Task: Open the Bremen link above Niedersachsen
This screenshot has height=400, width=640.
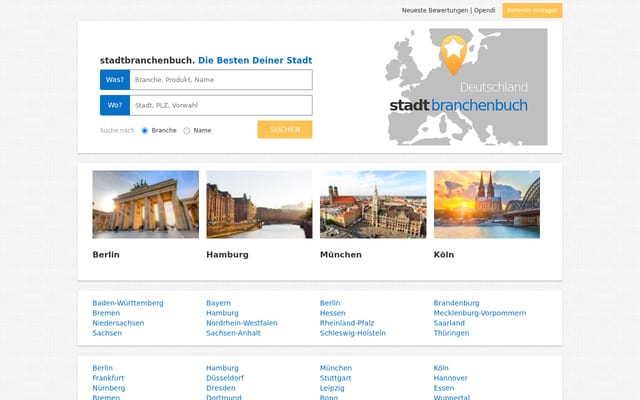Action: [x=106, y=313]
